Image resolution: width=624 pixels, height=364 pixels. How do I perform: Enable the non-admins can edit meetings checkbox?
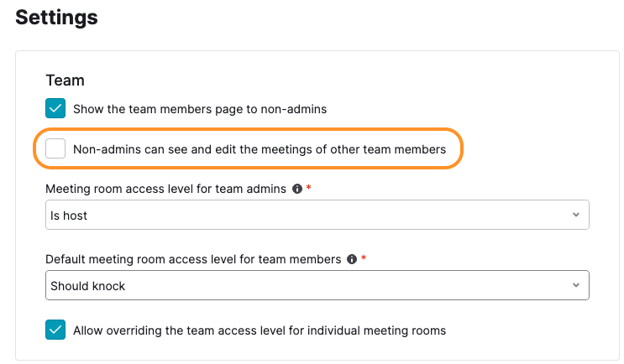pyautogui.click(x=55, y=149)
